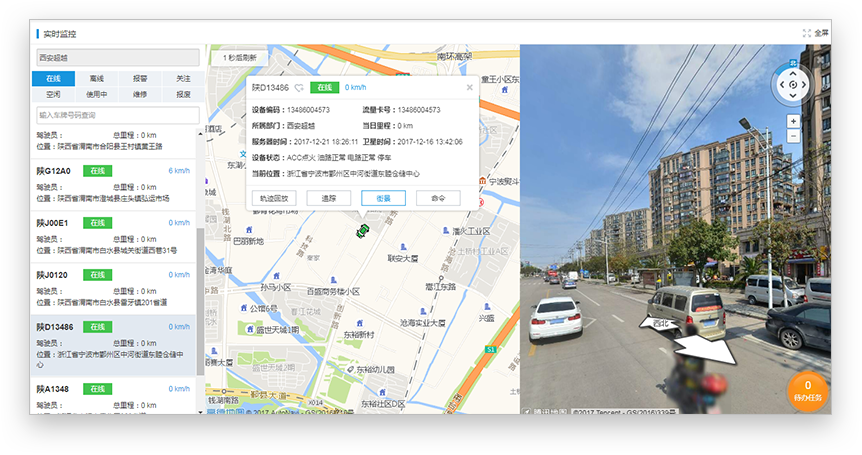
Task: Click the 街景 button in popup
Action: pos(383,198)
